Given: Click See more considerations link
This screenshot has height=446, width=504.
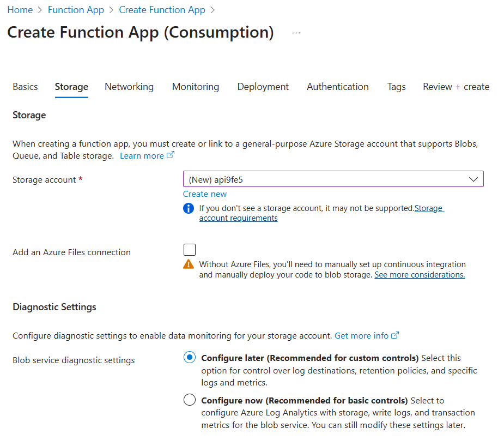Looking at the screenshot, I should click(419, 274).
